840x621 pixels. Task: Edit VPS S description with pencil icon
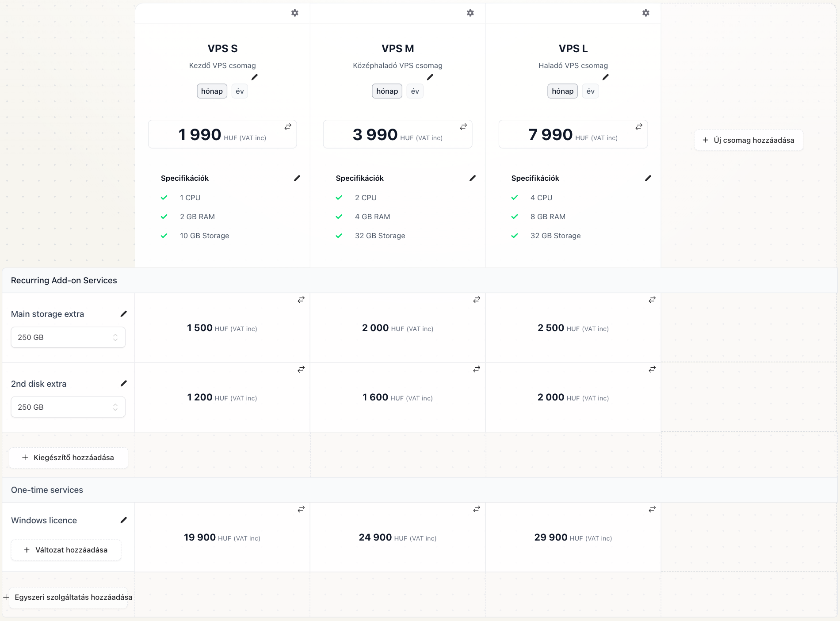pos(255,77)
